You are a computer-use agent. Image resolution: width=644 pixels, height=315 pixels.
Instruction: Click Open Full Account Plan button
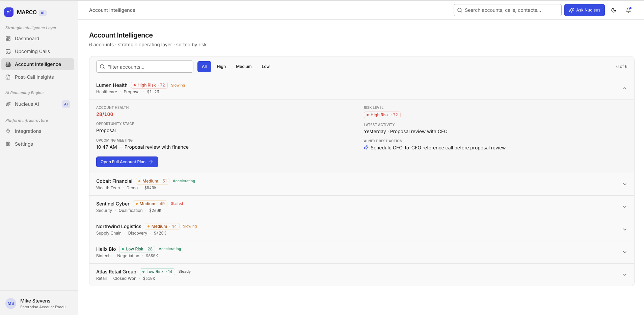click(x=127, y=162)
